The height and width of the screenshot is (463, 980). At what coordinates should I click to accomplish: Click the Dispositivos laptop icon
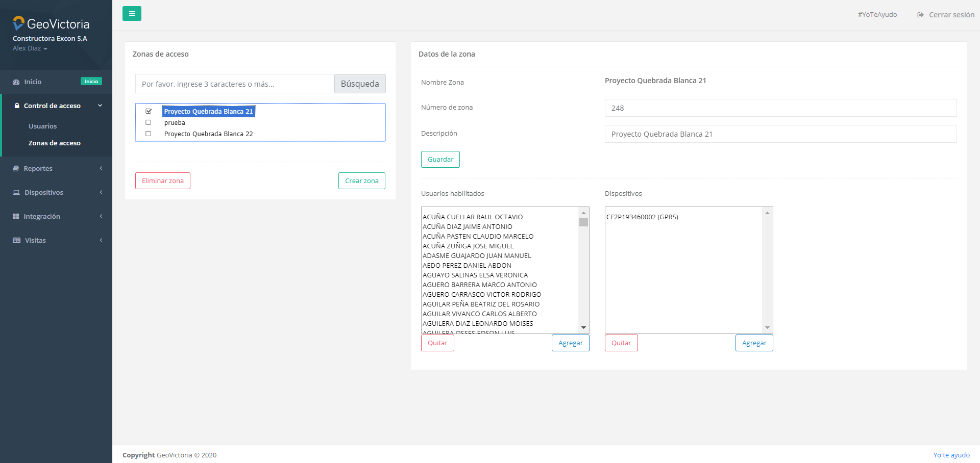16,193
